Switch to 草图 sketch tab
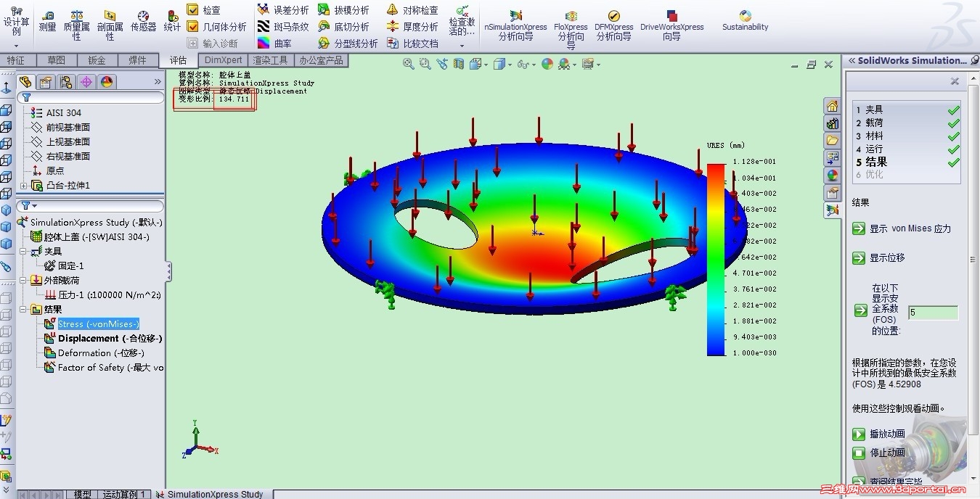This screenshot has width=980, height=499. pyautogui.click(x=56, y=60)
